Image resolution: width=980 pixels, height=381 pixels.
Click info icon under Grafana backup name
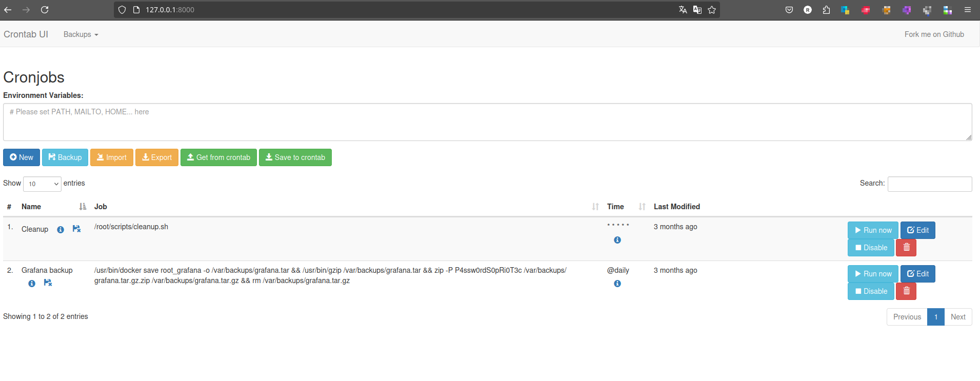[32, 284]
